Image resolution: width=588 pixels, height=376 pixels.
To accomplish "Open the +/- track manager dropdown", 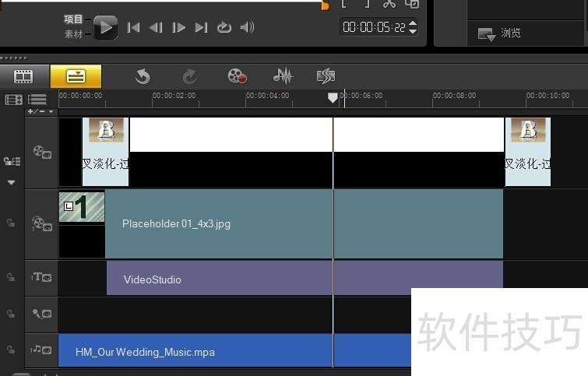I will point(40,111).
